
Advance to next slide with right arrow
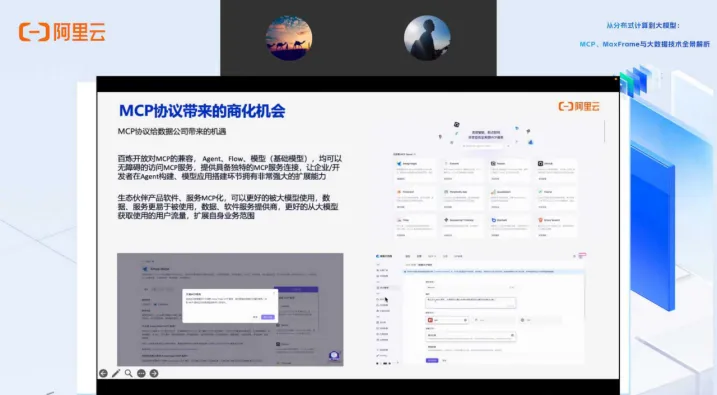[154, 374]
